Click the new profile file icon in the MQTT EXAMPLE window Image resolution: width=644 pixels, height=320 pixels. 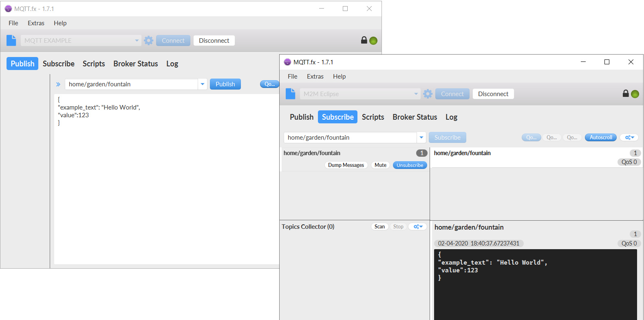point(11,40)
